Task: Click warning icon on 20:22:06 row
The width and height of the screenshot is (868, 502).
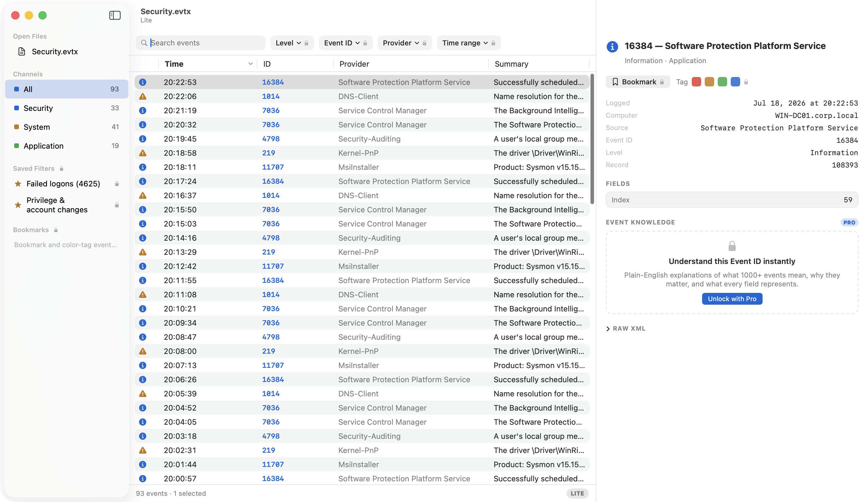Action: click(x=143, y=97)
